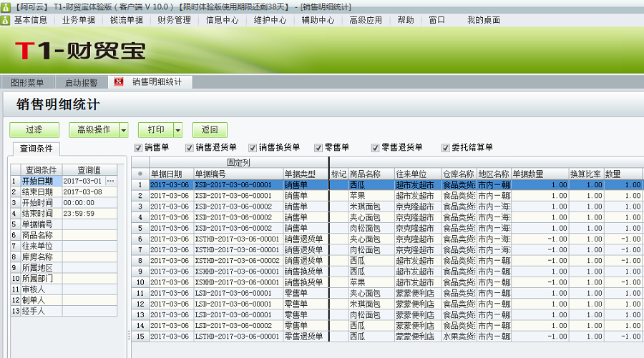
Task: Click the 单据日期 column header
Action: tap(171, 174)
